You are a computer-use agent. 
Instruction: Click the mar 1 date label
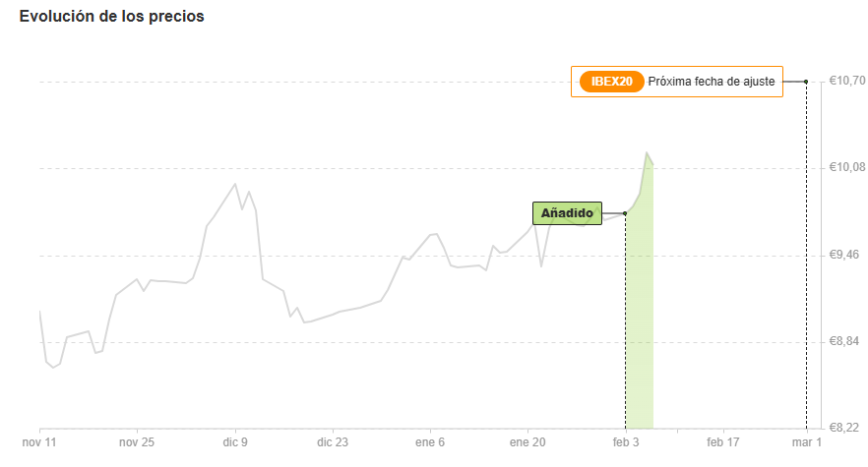coord(807,442)
